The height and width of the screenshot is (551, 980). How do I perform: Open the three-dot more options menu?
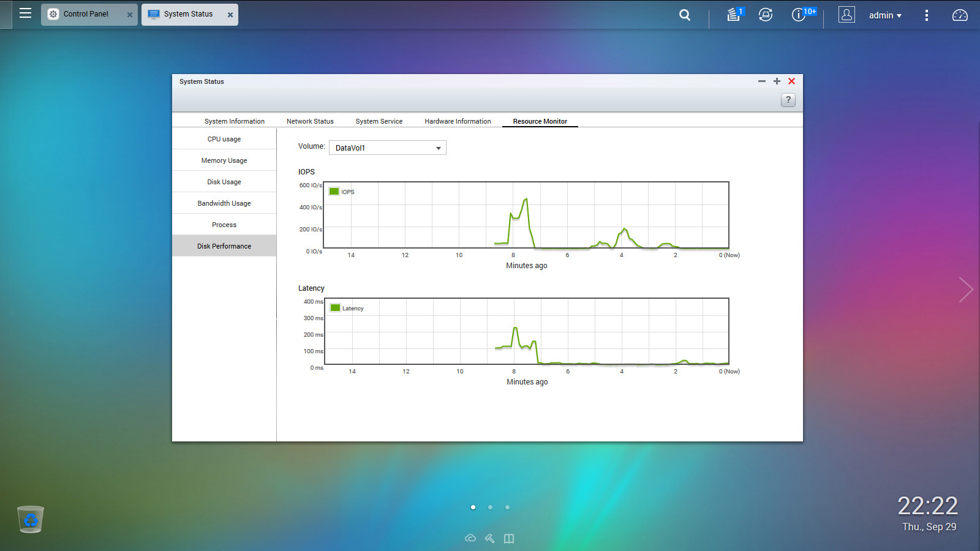pyautogui.click(x=927, y=15)
